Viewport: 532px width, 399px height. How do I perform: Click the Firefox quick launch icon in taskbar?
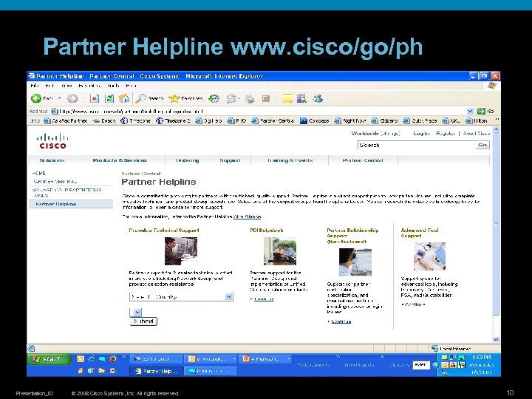coord(113,358)
